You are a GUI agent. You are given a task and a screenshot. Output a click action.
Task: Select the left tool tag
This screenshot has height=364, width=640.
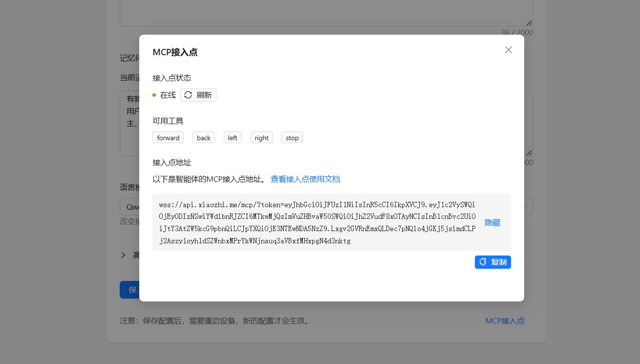click(x=233, y=138)
